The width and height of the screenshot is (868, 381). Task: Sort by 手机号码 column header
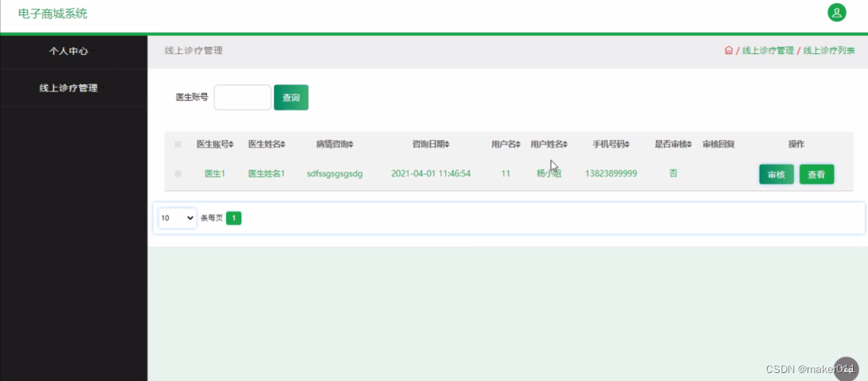coord(611,144)
